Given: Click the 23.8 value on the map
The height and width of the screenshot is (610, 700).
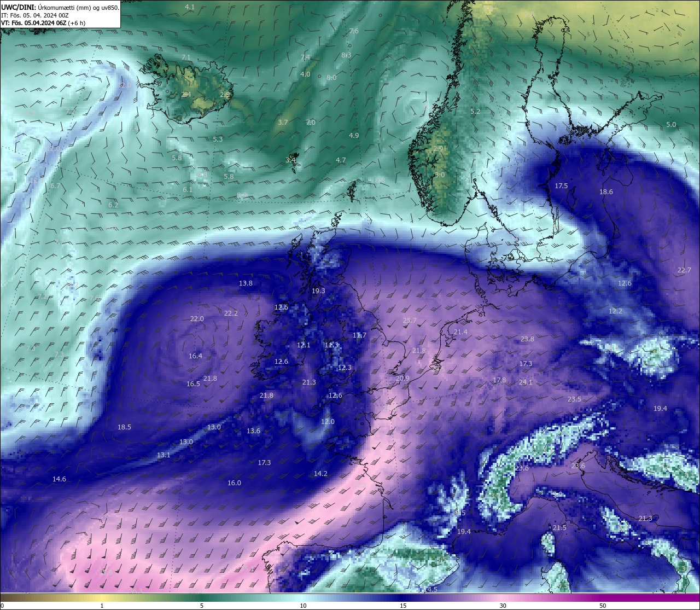Looking at the screenshot, I should pyautogui.click(x=527, y=339).
